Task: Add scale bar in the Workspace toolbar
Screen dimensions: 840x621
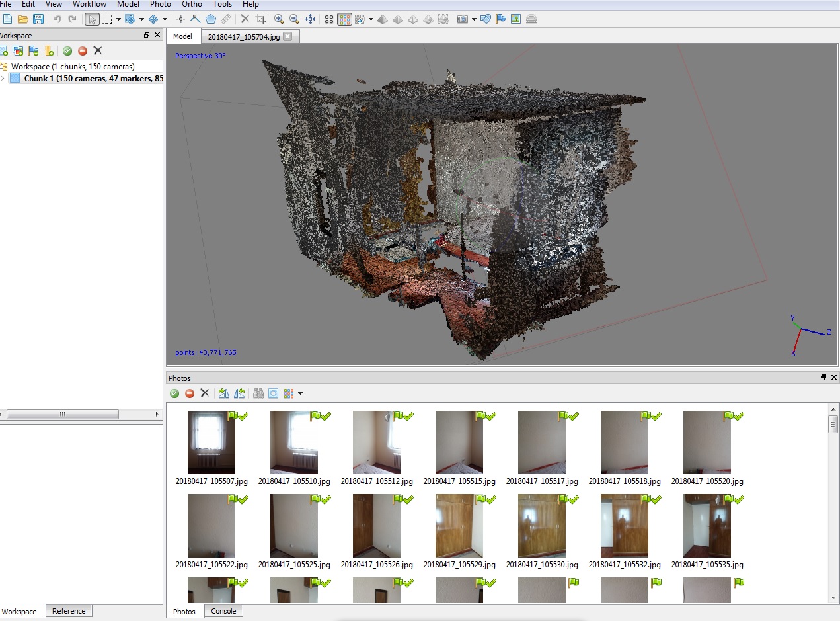Action: 49,51
